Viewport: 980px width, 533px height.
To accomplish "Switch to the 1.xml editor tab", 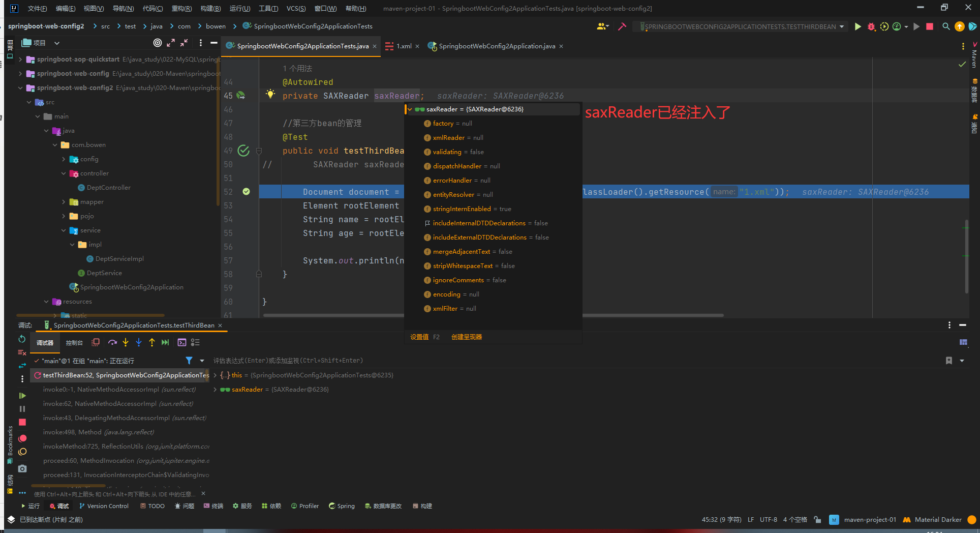I will pos(403,46).
